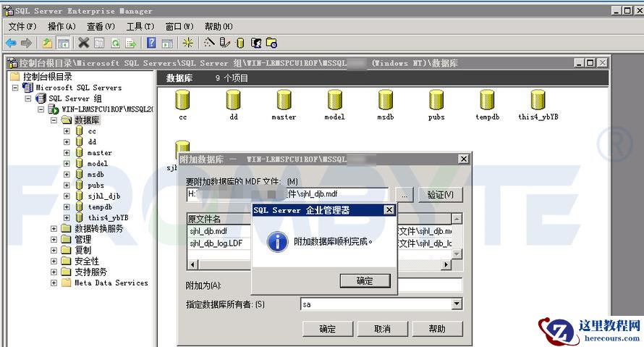Click the New Login toolbar icon
This screenshot has width=644, height=347.
[x=256, y=43]
